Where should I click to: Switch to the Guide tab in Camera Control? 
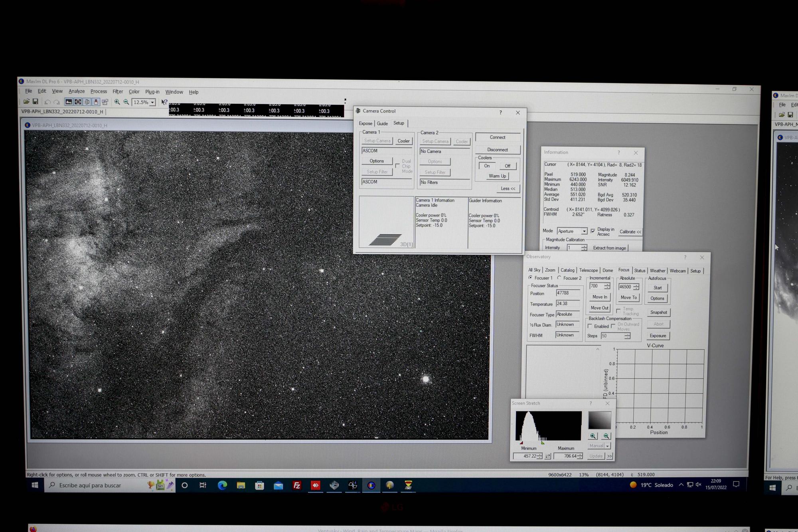coord(382,123)
